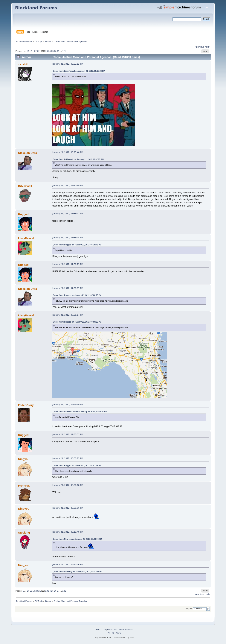This screenshot has width=226, height=644.
Task: Select the Home tab in the menu
Action: (x=20, y=32)
